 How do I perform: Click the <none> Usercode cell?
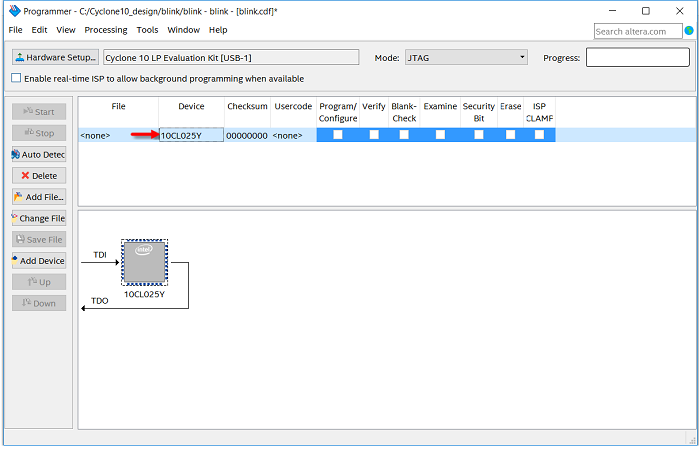[293, 135]
